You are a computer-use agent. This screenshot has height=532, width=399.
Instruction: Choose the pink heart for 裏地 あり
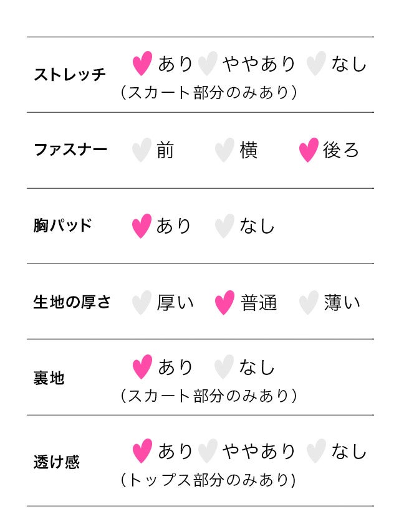tap(142, 366)
